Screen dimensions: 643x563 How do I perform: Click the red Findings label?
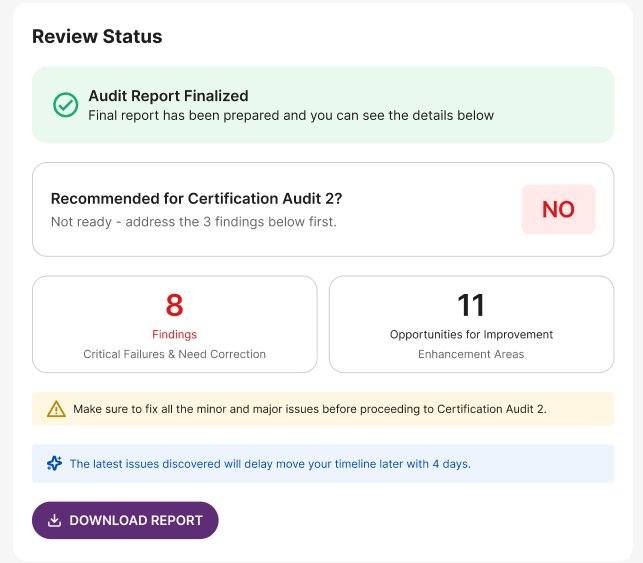click(174, 335)
